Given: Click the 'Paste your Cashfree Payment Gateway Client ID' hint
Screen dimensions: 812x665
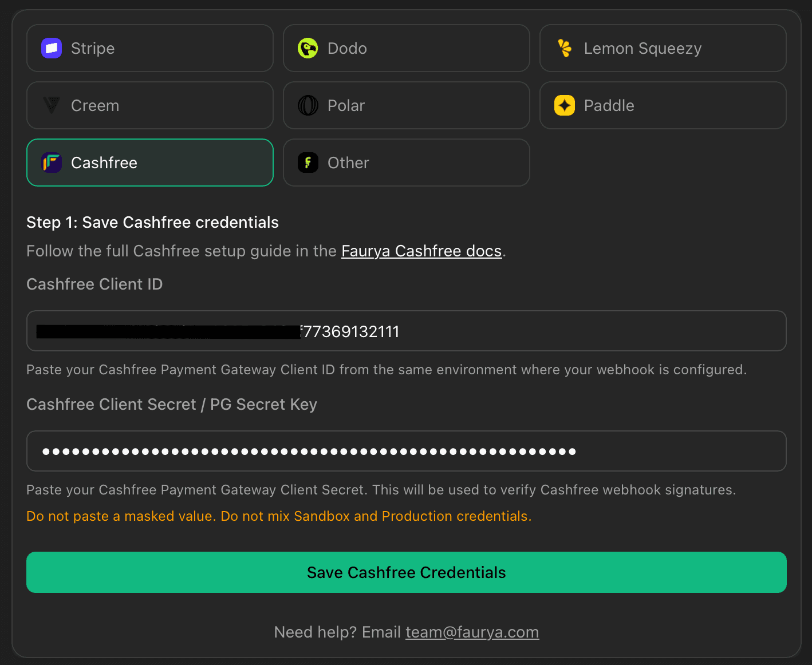Looking at the screenshot, I should [387, 370].
